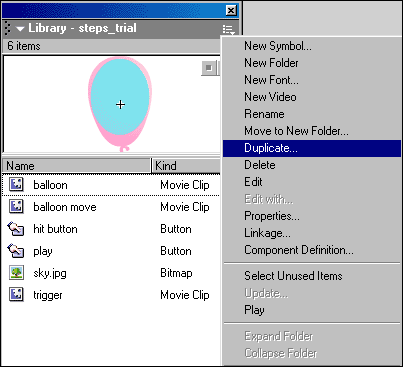Click the hit button symbol icon
Screen dimensions: 403x367
coord(16,229)
